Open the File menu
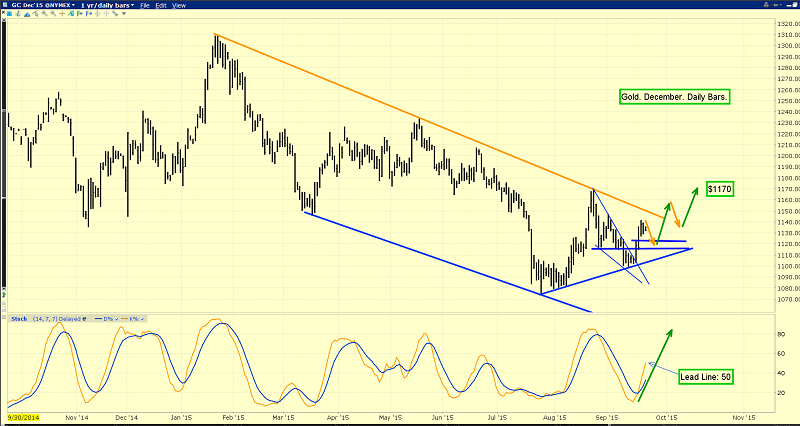This screenshot has height=426, width=800. [145, 5]
